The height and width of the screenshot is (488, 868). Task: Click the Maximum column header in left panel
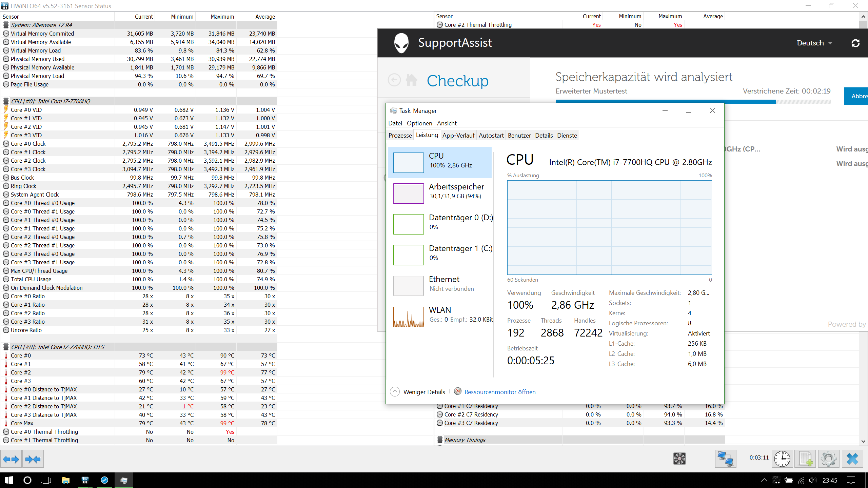(x=216, y=17)
